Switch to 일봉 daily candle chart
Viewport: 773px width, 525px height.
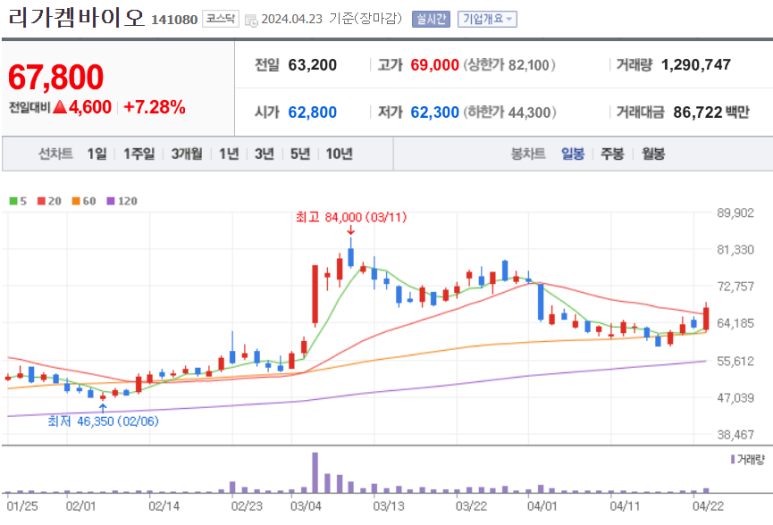click(x=573, y=154)
